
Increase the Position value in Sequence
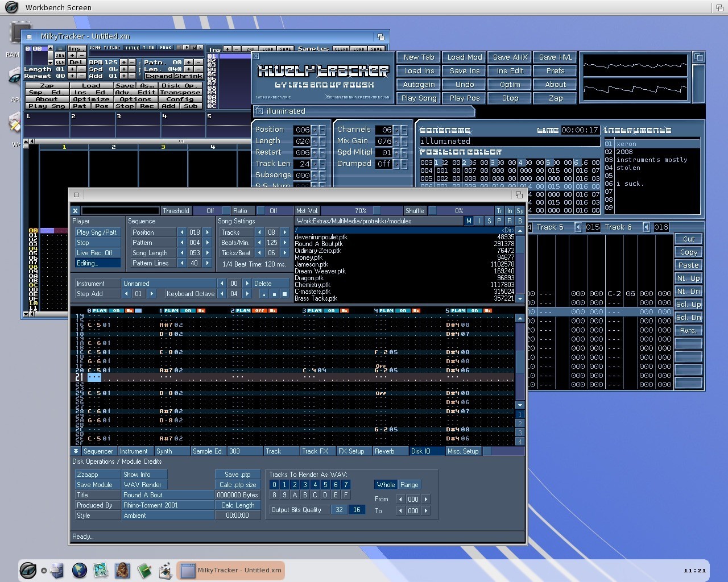coord(208,232)
